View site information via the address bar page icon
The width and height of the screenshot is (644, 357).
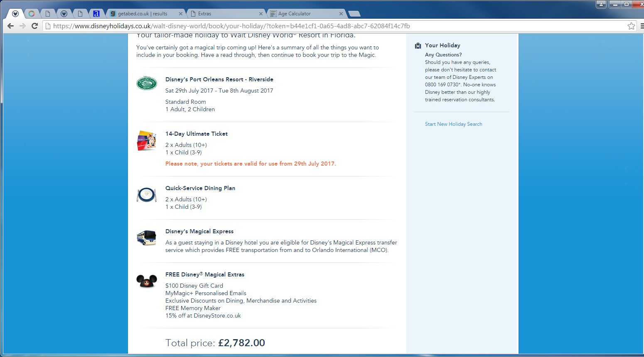pos(48,26)
